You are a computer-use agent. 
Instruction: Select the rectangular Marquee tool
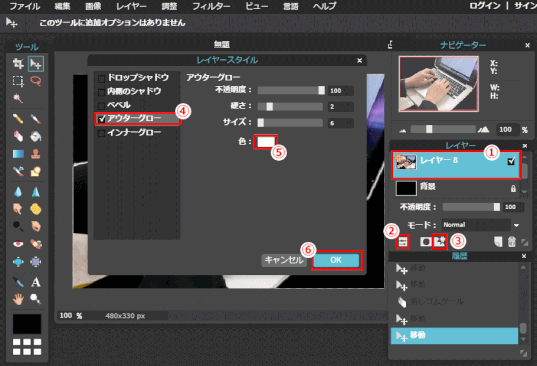pyautogui.click(x=18, y=81)
